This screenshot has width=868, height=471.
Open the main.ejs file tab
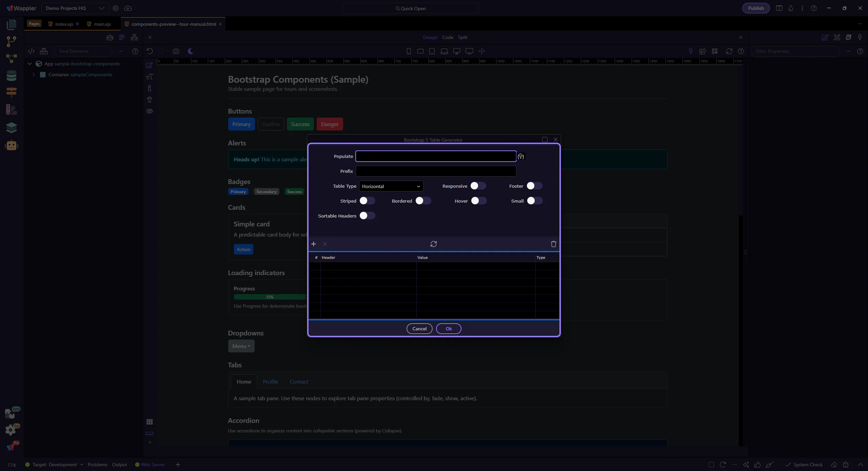click(x=102, y=24)
